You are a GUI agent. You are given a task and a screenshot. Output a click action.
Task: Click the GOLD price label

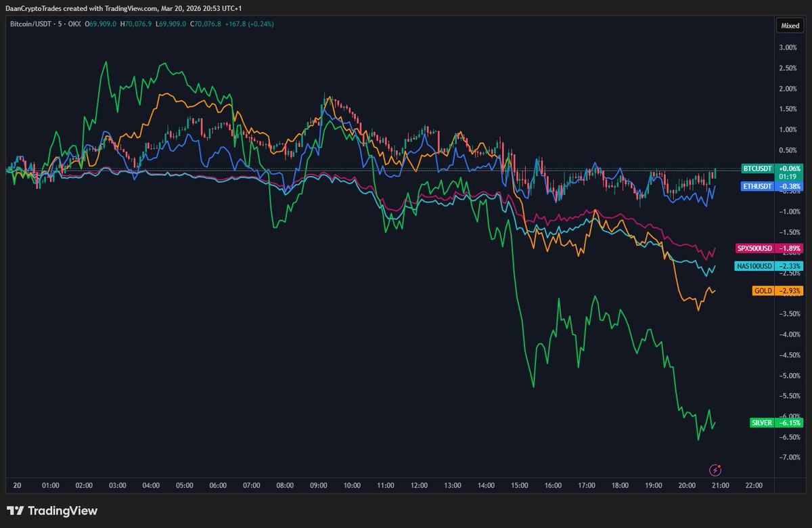(777, 291)
